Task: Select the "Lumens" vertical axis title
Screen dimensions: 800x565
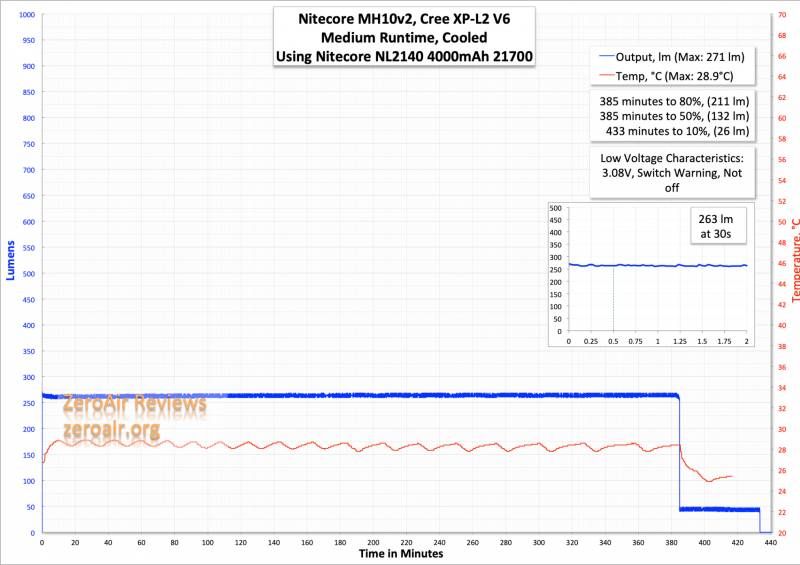Action: click(10, 260)
